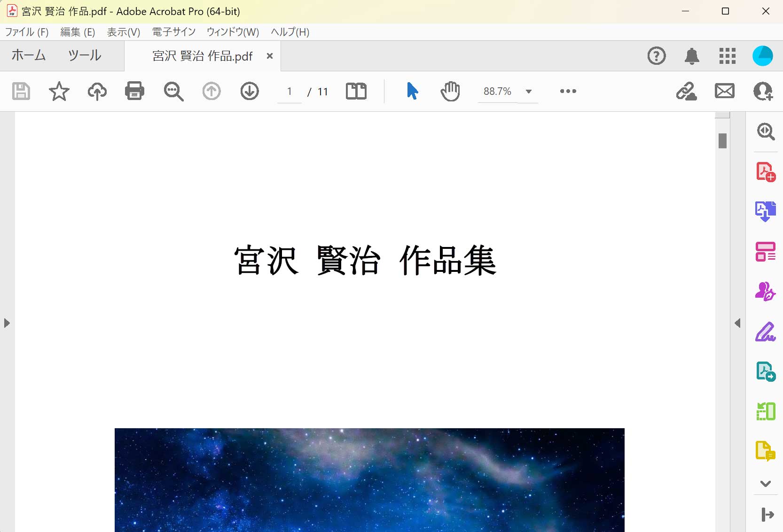Switch to ツール tab

[x=85, y=55]
